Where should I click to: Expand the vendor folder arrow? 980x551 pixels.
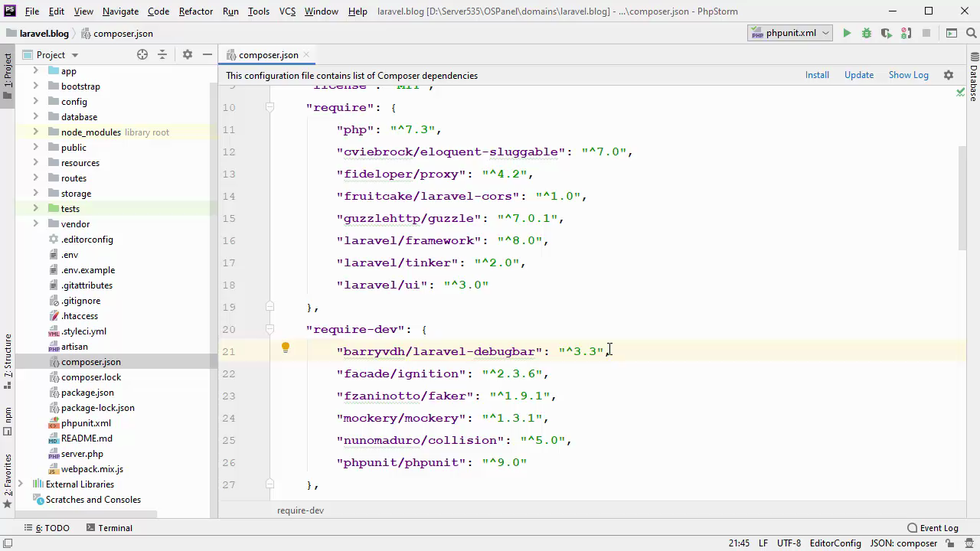[35, 223]
